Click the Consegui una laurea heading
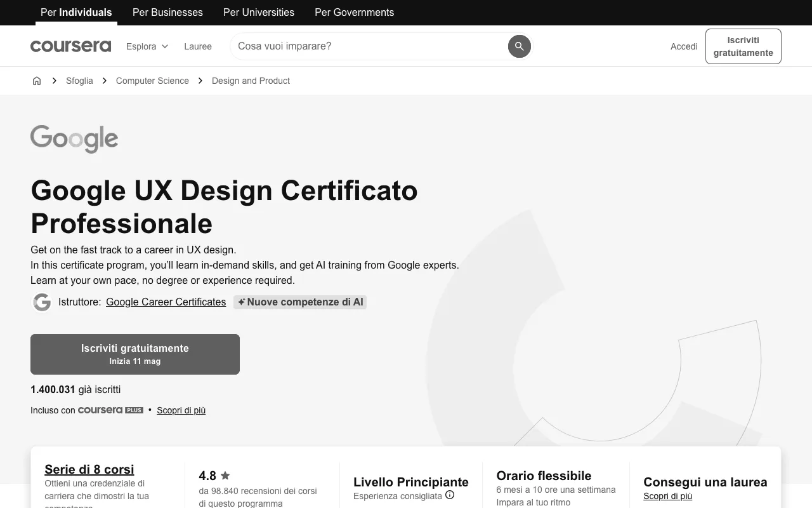 (705, 482)
